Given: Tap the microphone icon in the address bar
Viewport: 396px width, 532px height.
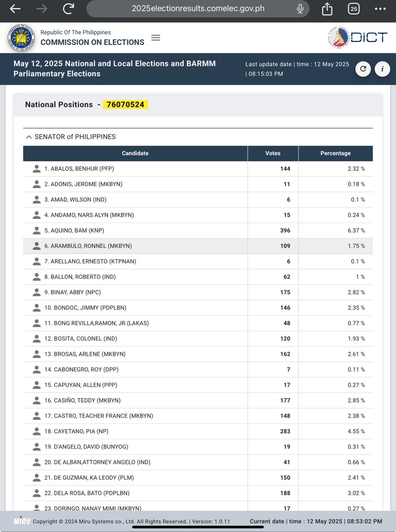Looking at the screenshot, I should click(x=300, y=8).
